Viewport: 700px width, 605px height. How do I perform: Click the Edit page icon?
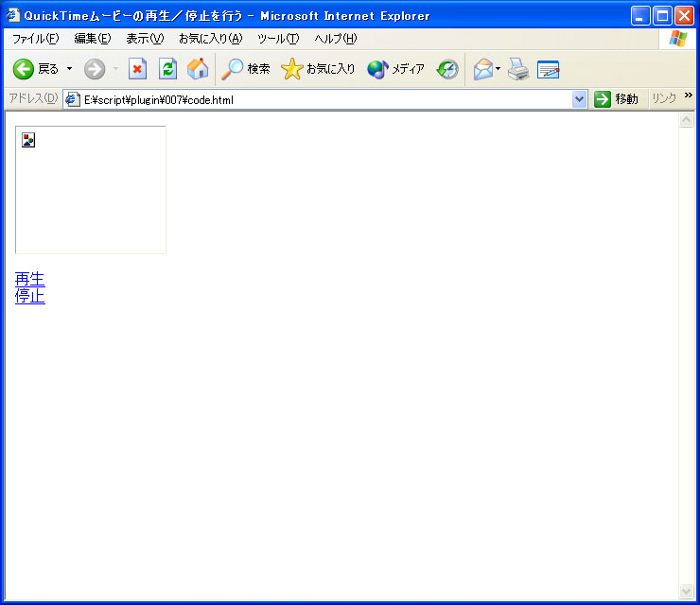click(x=549, y=69)
